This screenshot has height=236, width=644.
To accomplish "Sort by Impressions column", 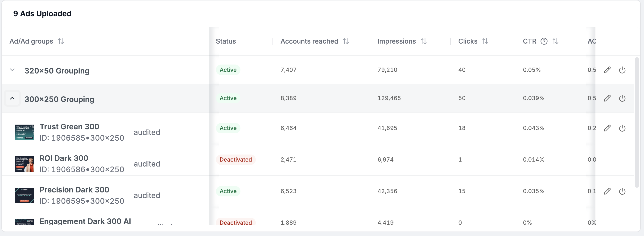I will pos(424,41).
